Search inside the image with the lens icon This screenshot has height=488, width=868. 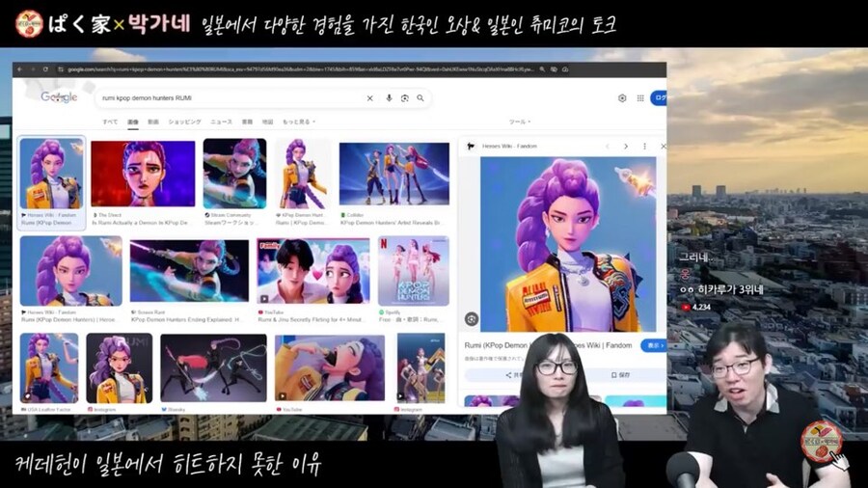coord(472,318)
